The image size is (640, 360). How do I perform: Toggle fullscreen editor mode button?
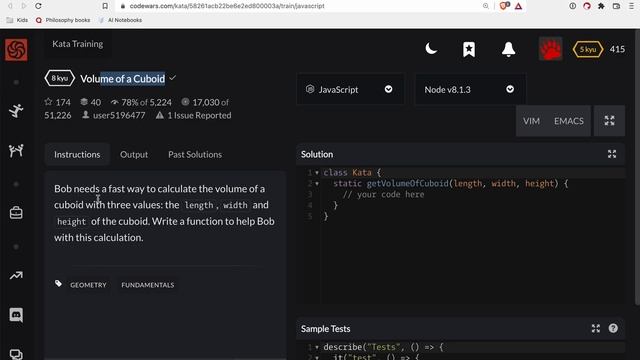(609, 120)
